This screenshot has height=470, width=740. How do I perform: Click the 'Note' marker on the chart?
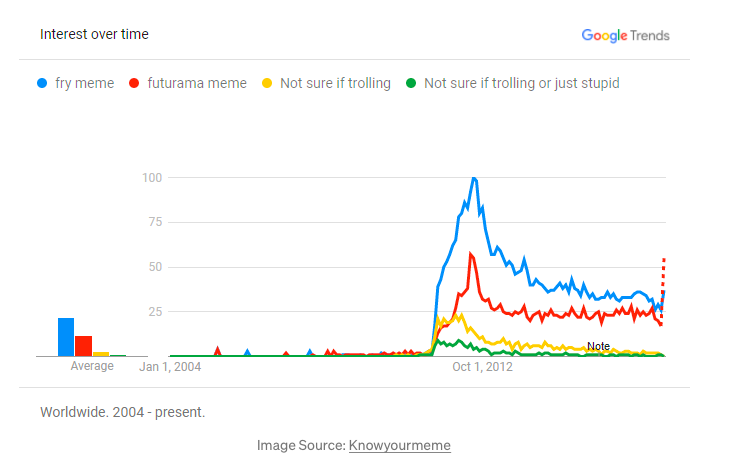click(598, 346)
